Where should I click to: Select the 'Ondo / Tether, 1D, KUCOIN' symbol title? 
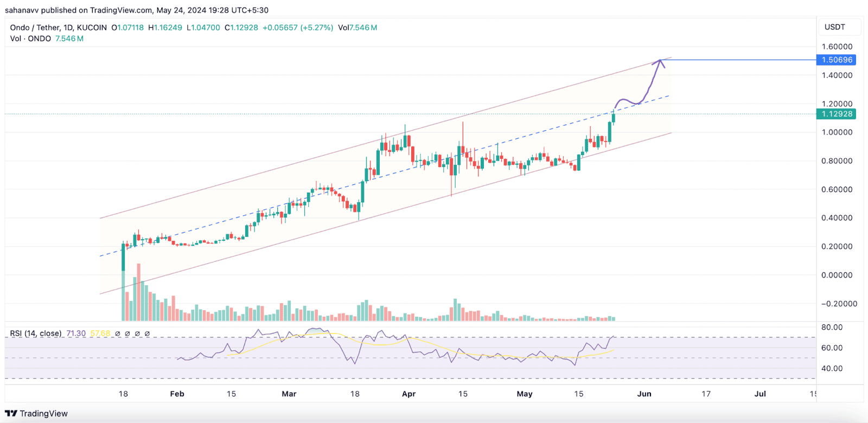tap(59, 28)
